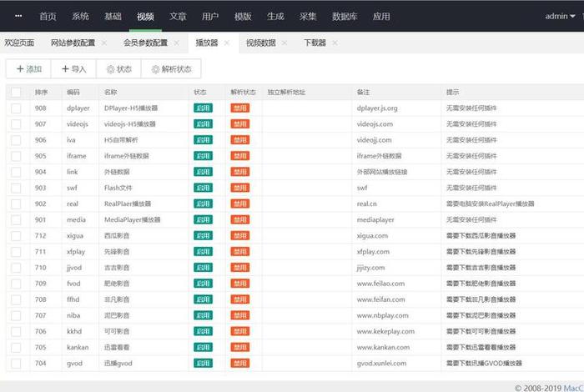This screenshot has width=584, height=392.
Task: Open the admin user dropdown
Action: pyautogui.click(x=560, y=16)
